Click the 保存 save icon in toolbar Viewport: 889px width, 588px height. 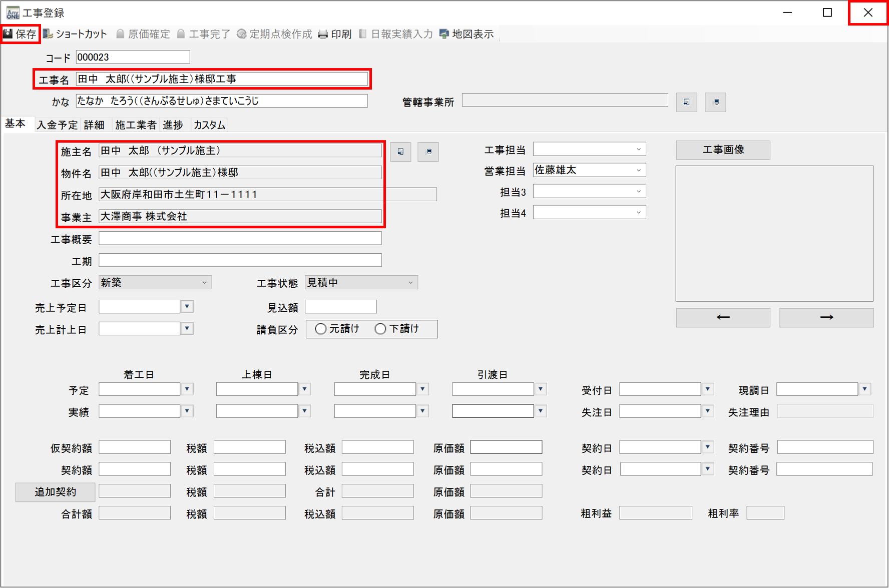coord(9,34)
